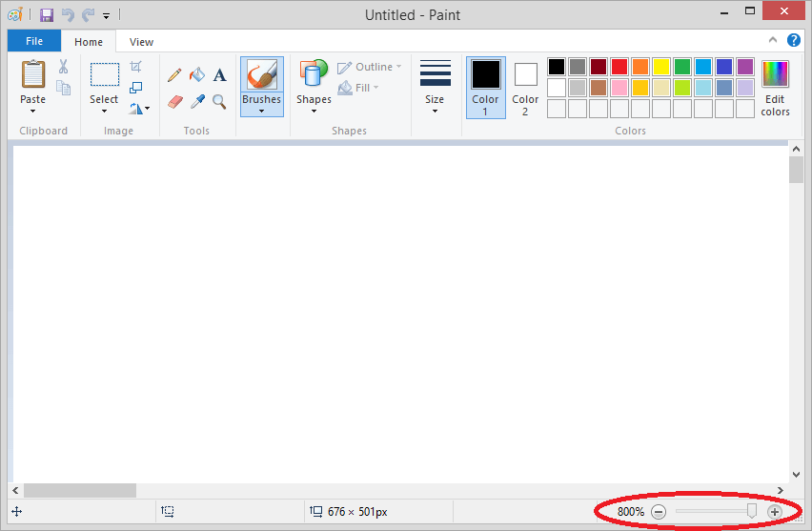Click the Undo arrow icon
This screenshot has height=531, width=812.
point(68,15)
